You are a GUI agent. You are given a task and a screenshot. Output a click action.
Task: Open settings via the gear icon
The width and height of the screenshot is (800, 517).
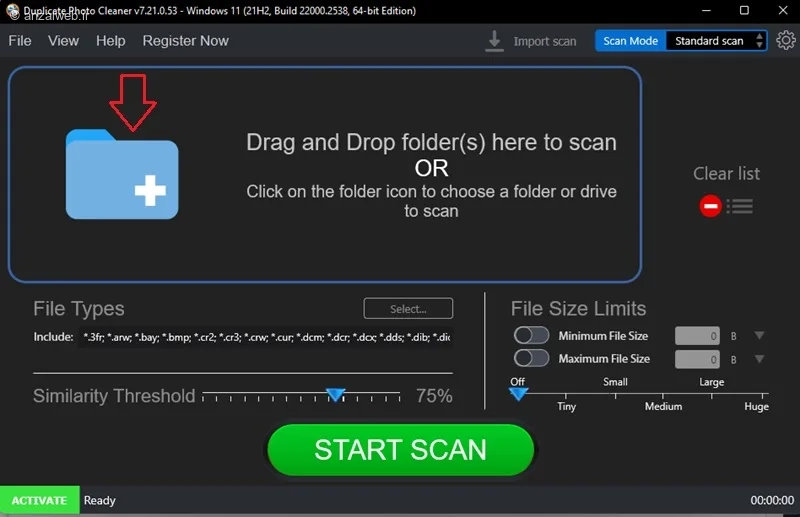point(786,40)
